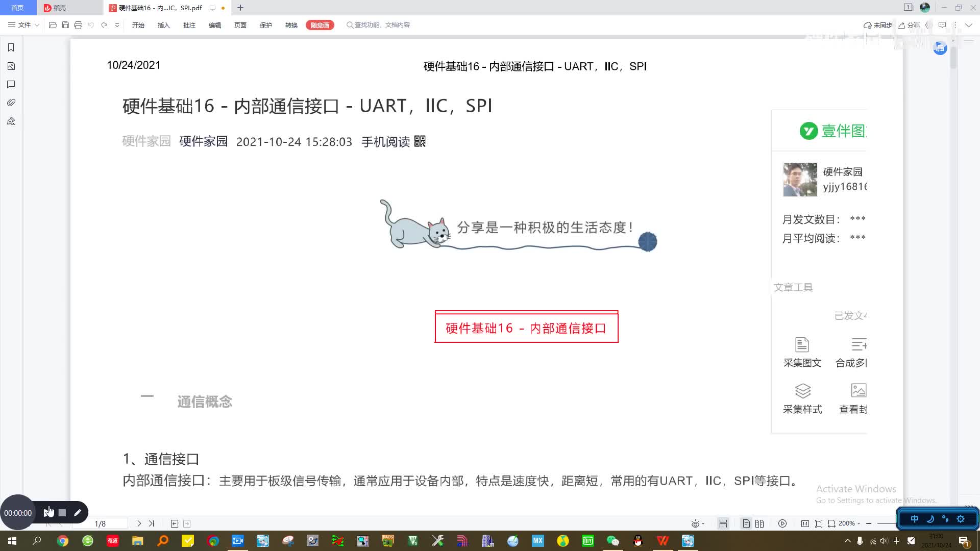The width and height of the screenshot is (980, 551).
Task: Open the thumbnail panel in left sidebar
Action: tap(11, 66)
